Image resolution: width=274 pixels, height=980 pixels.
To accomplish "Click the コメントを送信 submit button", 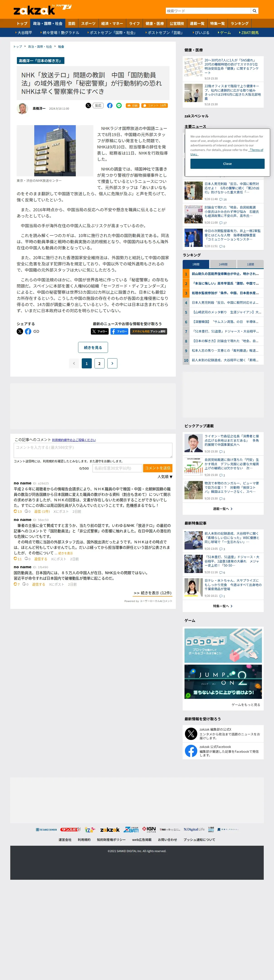I will (158, 468).
